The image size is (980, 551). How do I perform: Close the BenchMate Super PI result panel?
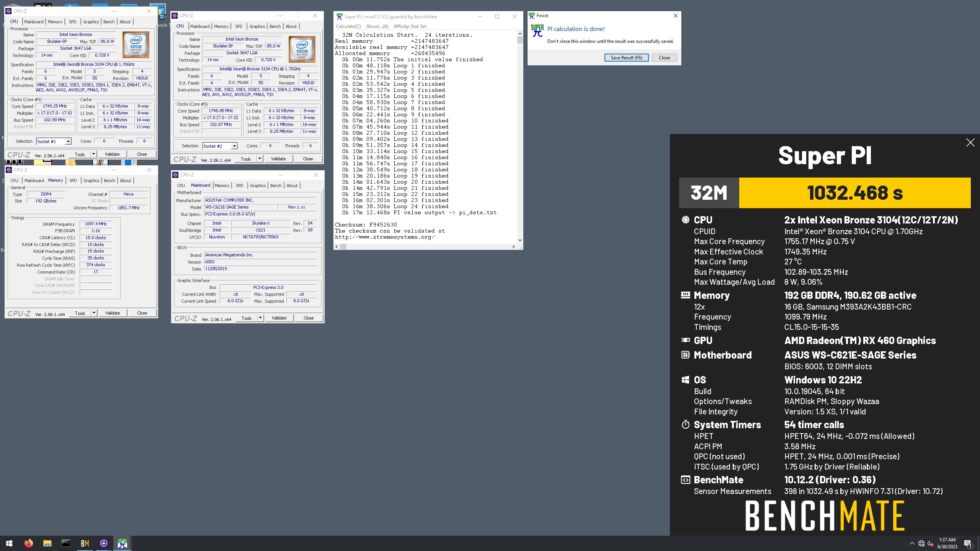tap(970, 143)
